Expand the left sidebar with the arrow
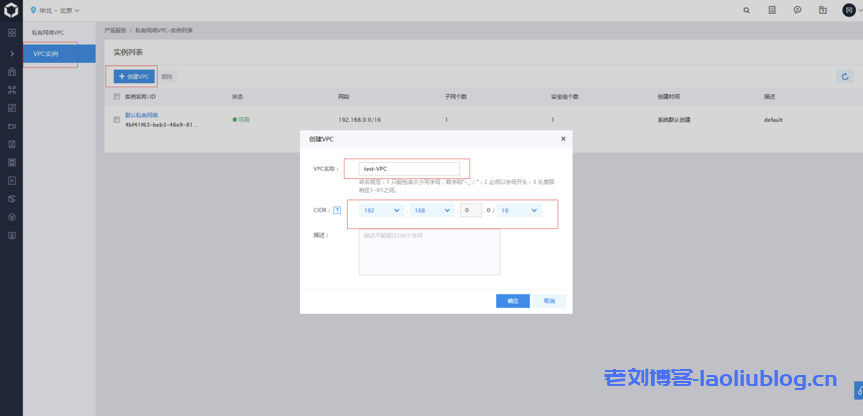The height and width of the screenshot is (416, 863). click(x=12, y=53)
